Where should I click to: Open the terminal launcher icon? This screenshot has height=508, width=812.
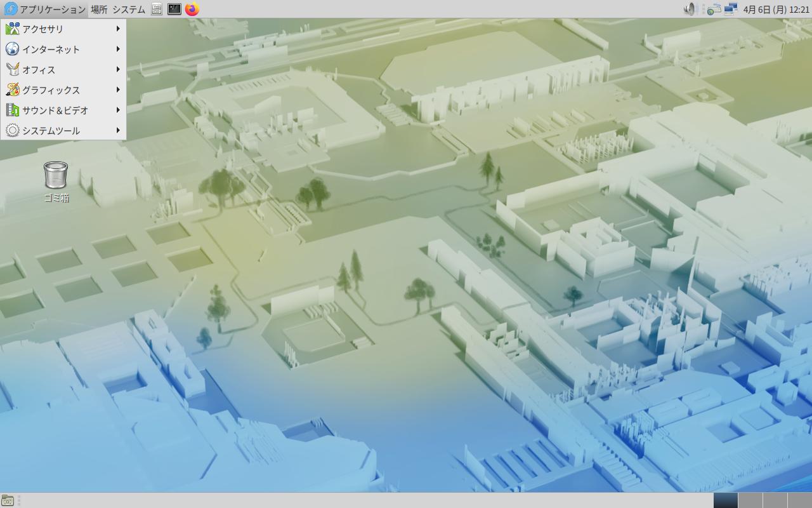coord(174,9)
